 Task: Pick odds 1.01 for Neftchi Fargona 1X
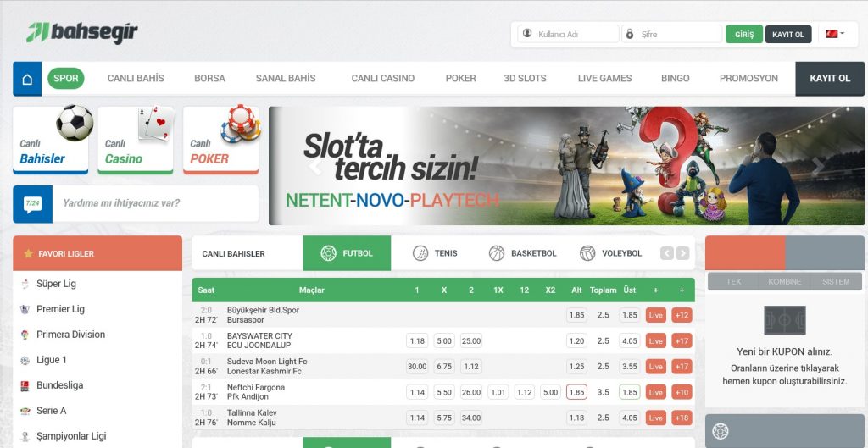pos(498,392)
